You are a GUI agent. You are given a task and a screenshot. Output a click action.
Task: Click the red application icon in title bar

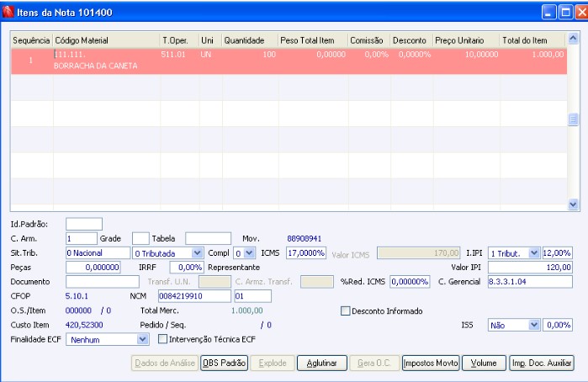(8, 12)
